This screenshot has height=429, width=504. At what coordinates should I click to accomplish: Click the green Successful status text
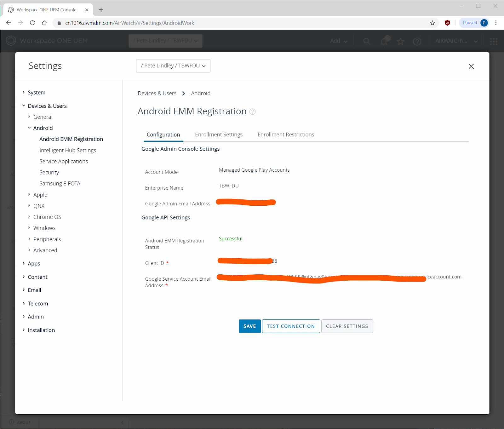[231, 239]
